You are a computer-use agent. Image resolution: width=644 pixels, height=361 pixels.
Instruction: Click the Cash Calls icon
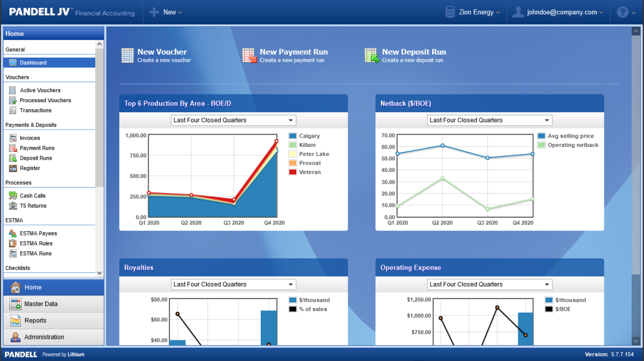13,195
